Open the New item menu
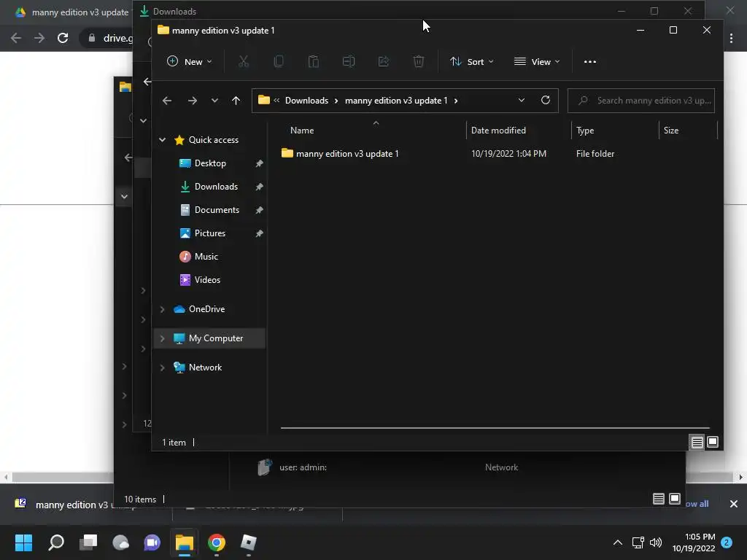This screenshot has width=747, height=560. [189, 61]
